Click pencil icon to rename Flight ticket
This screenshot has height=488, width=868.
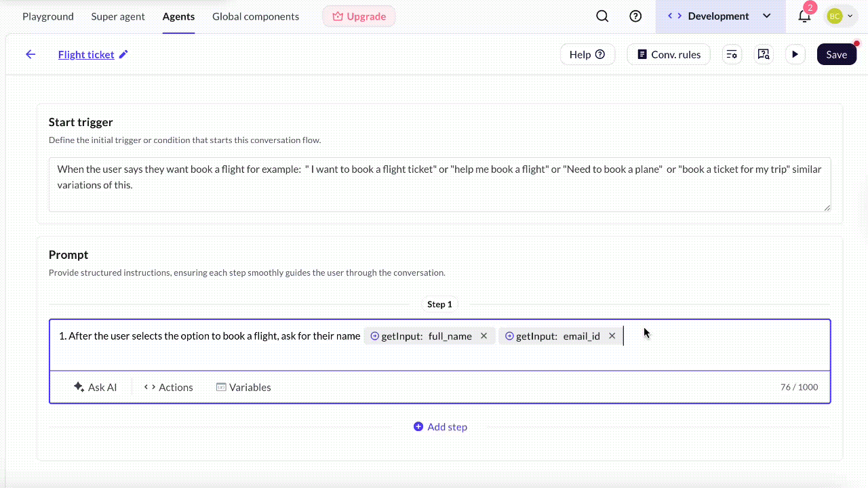(123, 54)
